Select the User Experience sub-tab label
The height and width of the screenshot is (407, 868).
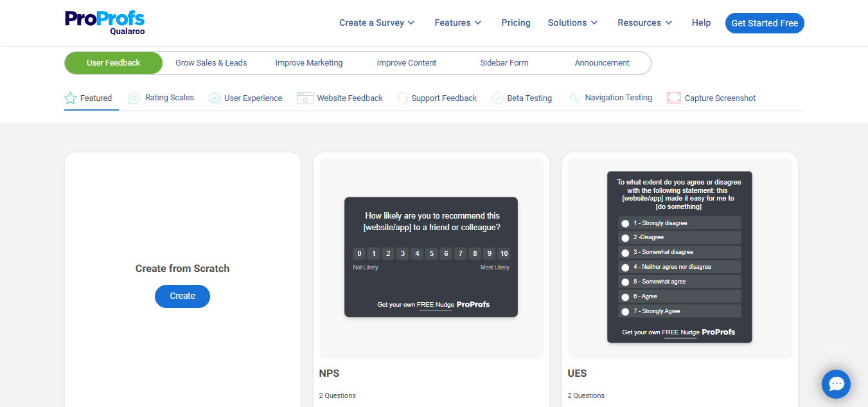point(253,98)
